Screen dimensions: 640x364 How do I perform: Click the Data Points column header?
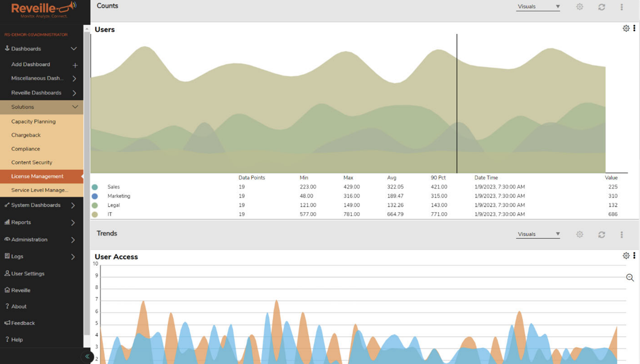coord(252,178)
